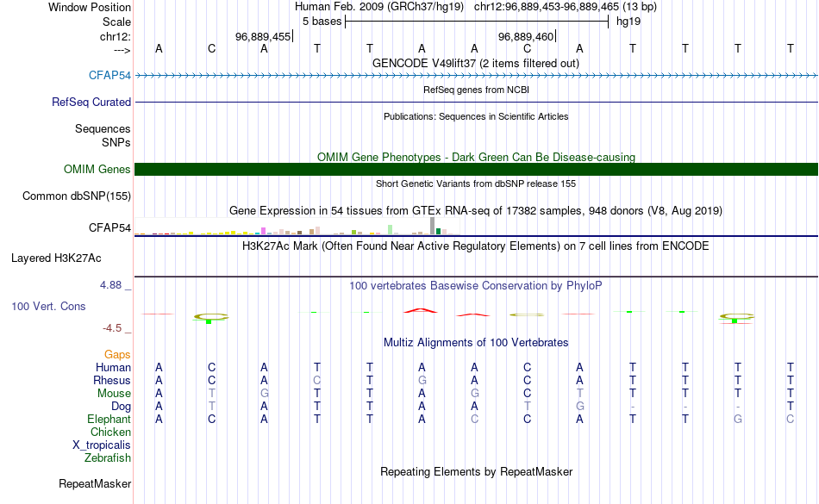Image resolution: width=819 pixels, height=504 pixels.
Task: Select the Rhesus alignment row label
Action: pos(112,380)
